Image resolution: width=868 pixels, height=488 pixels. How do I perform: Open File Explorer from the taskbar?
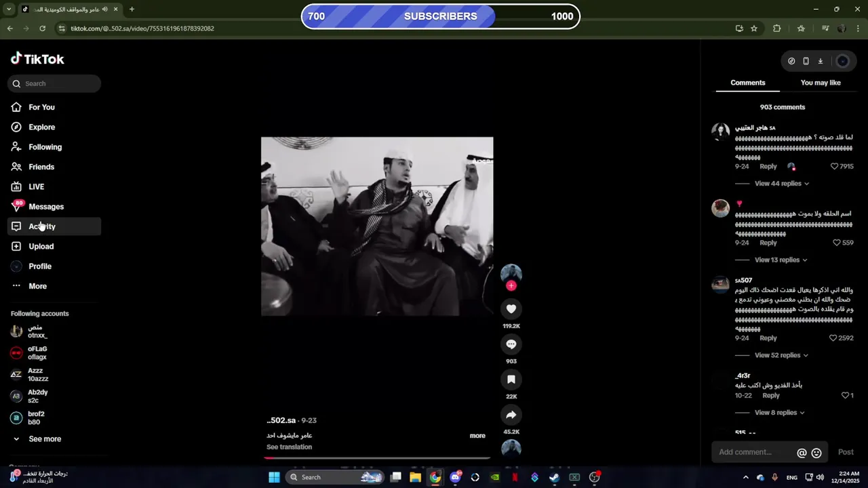click(x=416, y=477)
